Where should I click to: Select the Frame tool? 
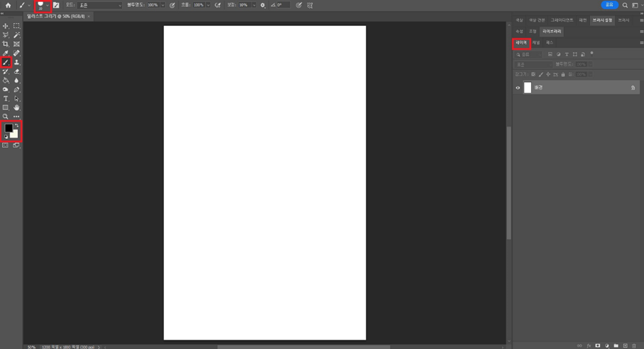16,44
